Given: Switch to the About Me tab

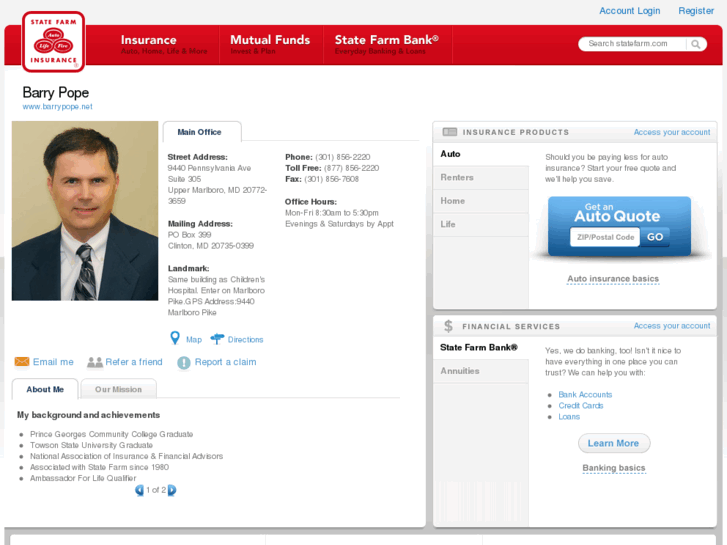Looking at the screenshot, I should pos(45,389).
